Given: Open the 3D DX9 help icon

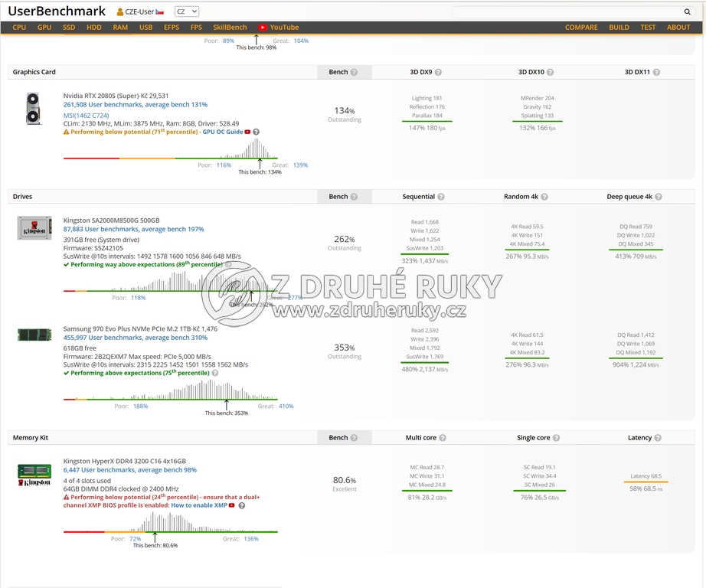Looking at the screenshot, I should pyautogui.click(x=438, y=72).
